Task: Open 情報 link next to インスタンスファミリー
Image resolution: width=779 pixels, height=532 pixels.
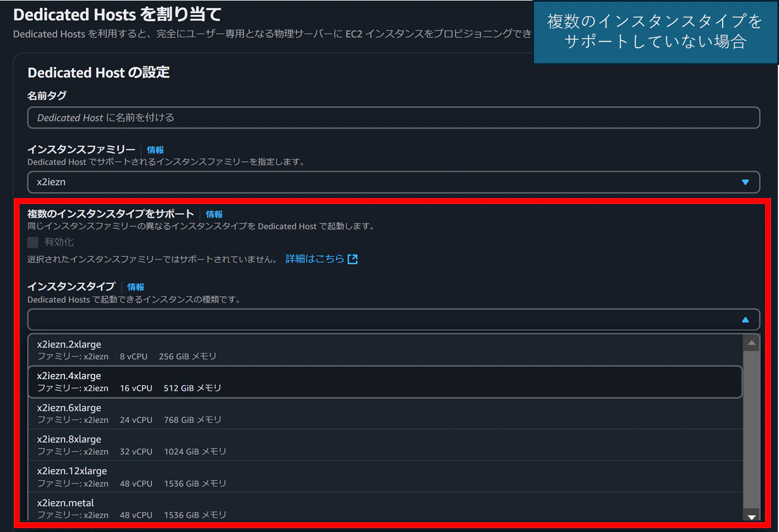Action: [x=155, y=150]
